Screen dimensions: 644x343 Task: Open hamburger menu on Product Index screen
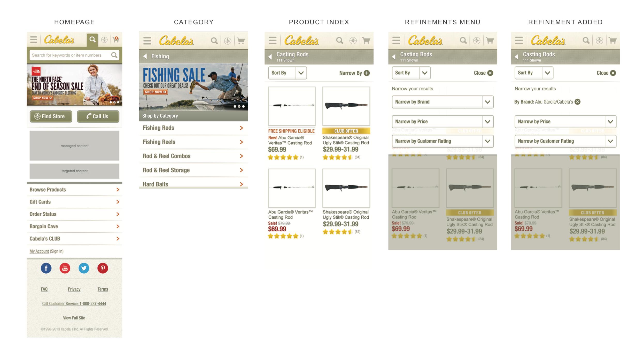click(x=272, y=40)
